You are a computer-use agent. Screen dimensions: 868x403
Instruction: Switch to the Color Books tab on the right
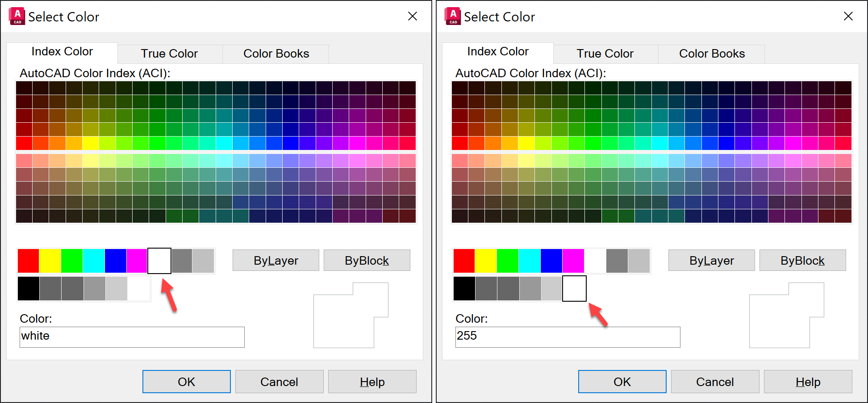pyautogui.click(x=712, y=53)
